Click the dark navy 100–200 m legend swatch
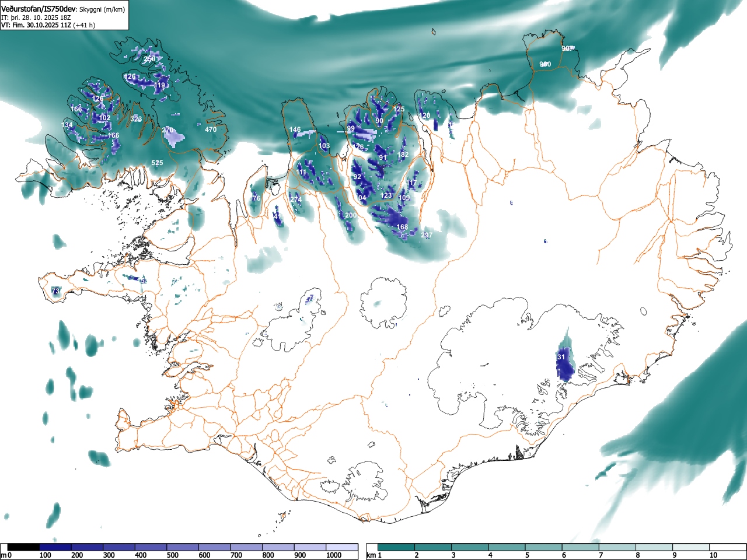 56,547
